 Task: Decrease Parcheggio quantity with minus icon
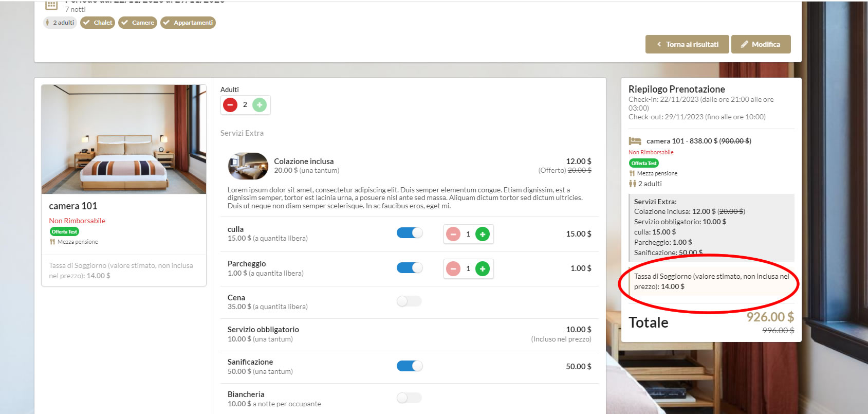point(453,268)
